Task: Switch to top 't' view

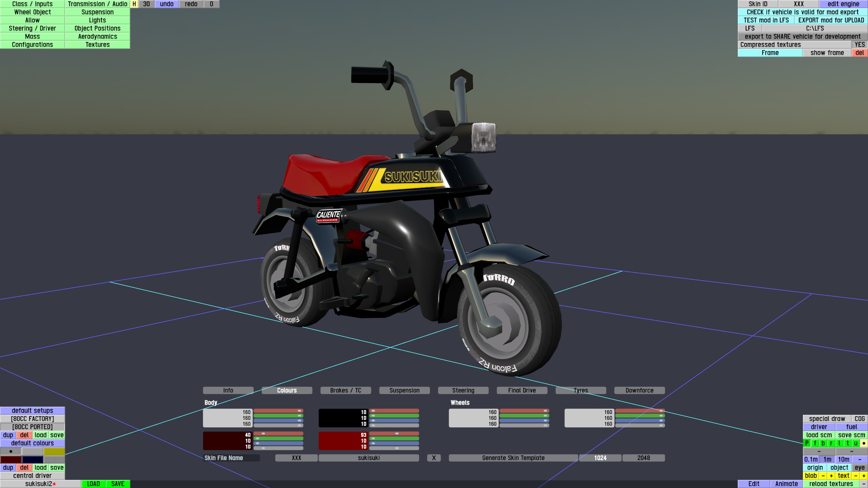Action: [847, 443]
